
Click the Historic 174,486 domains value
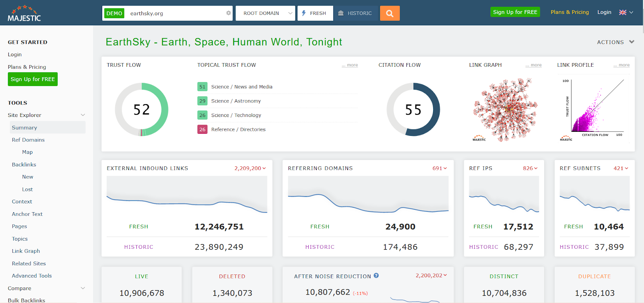(x=400, y=247)
